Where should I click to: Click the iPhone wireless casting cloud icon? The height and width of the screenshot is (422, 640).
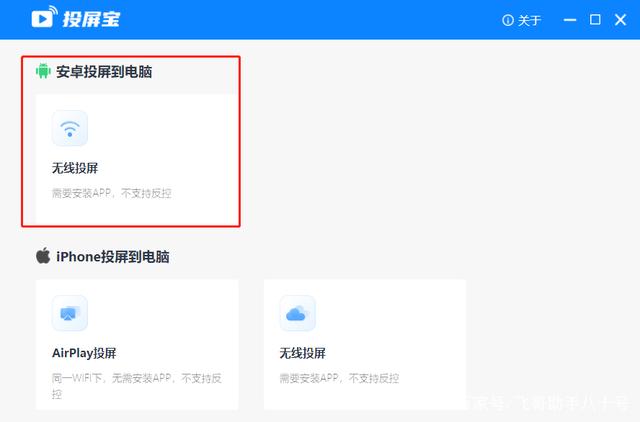point(298,313)
